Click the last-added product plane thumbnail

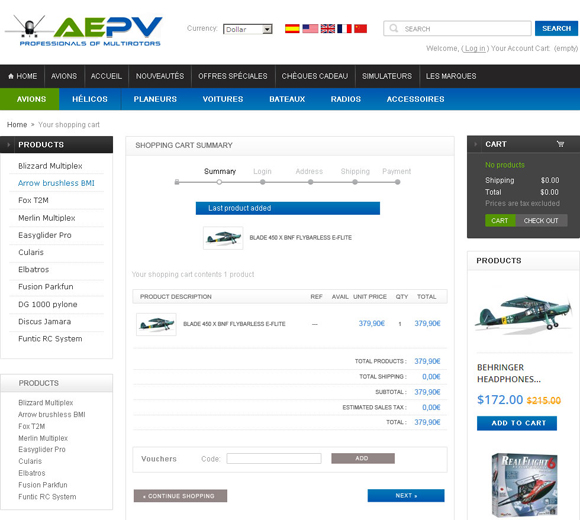point(223,238)
